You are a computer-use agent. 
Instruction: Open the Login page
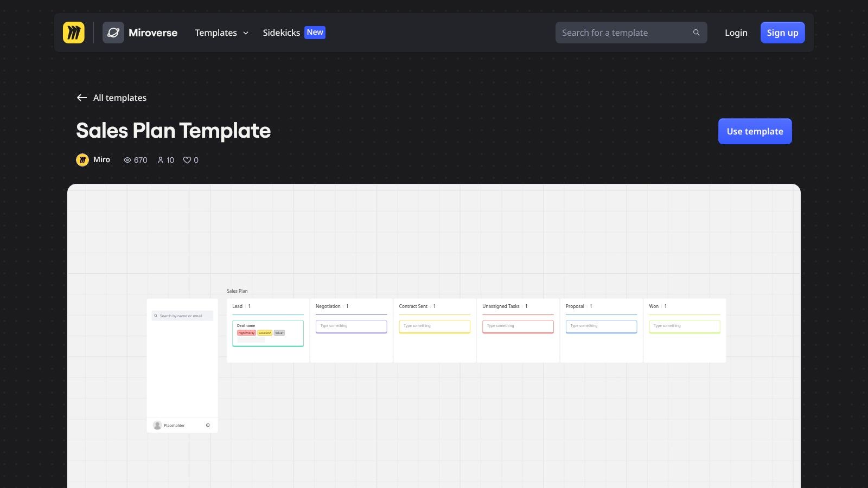click(736, 33)
